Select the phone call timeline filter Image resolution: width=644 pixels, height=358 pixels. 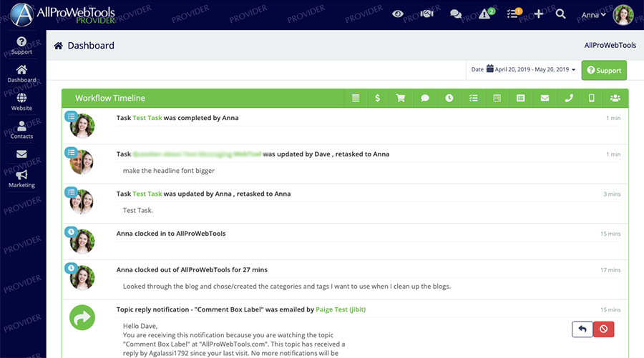pyautogui.click(x=569, y=98)
